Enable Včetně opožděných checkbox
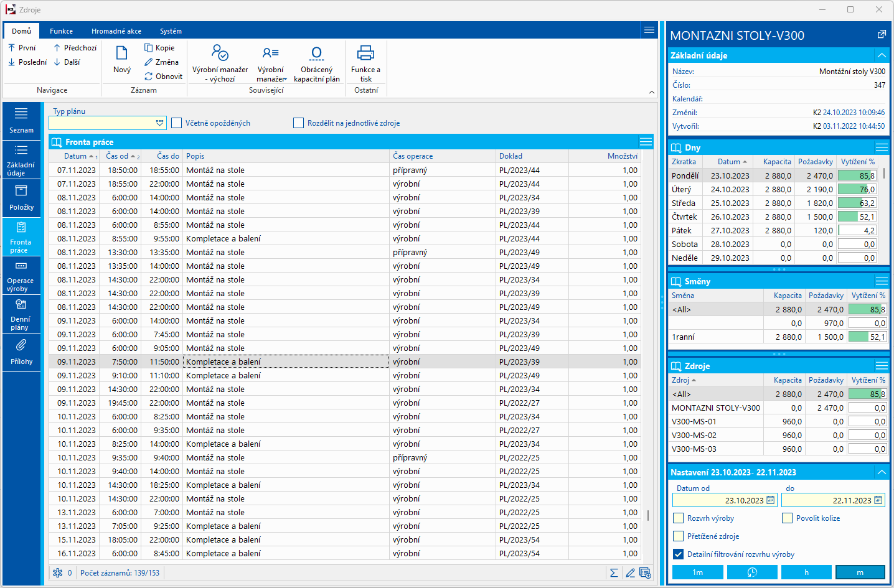 [x=177, y=123]
